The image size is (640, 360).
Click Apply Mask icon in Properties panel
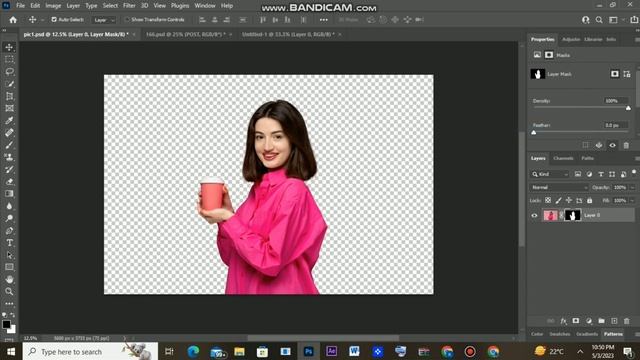point(599,145)
